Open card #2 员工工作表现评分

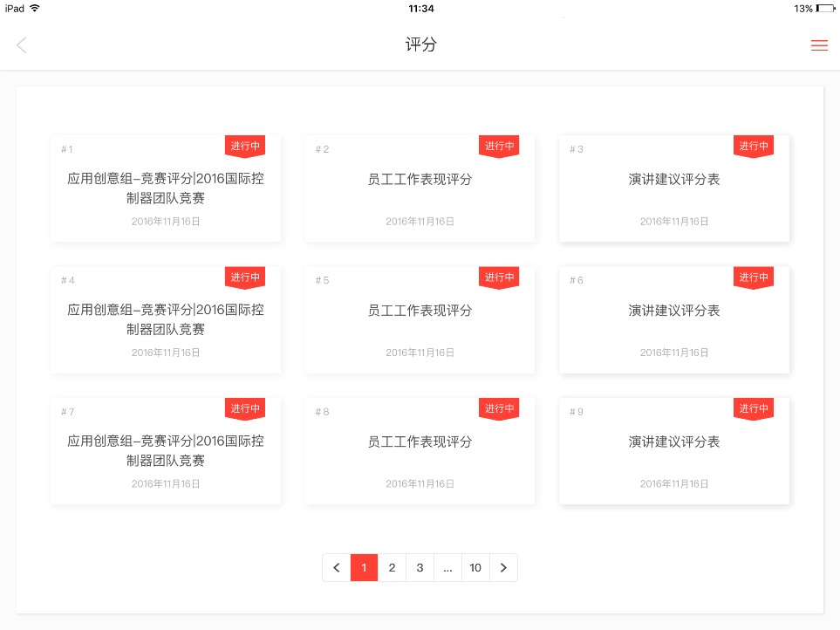click(x=420, y=189)
